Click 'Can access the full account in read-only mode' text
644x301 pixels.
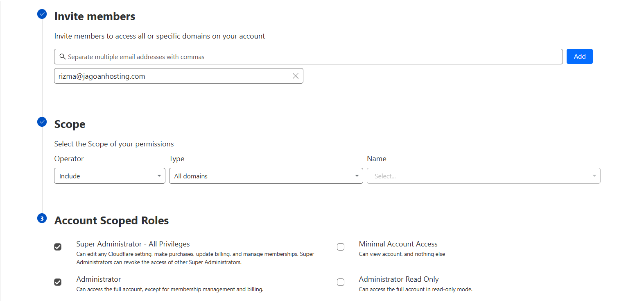point(416,290)
